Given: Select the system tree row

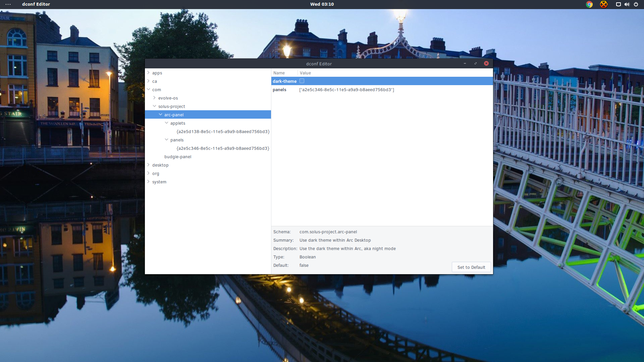Looking at the screenshot, I should 208,182.
